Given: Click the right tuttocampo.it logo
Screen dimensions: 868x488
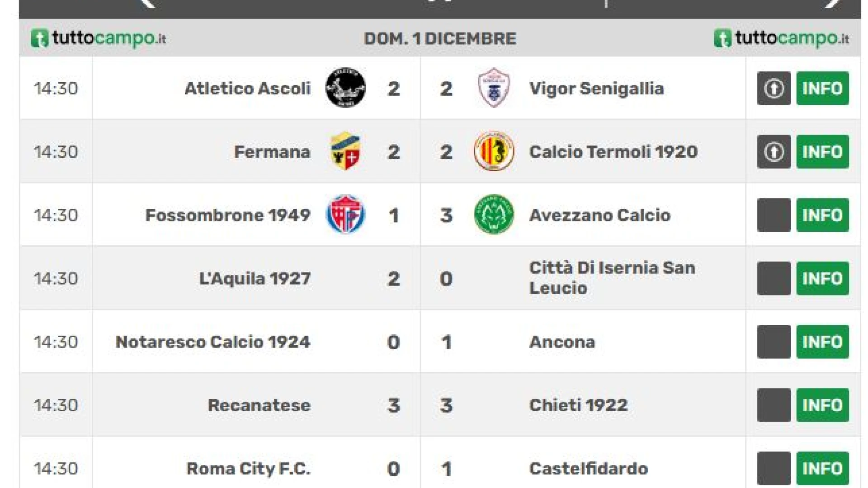Looking at the screenshot, I should [x=782, y=38].
